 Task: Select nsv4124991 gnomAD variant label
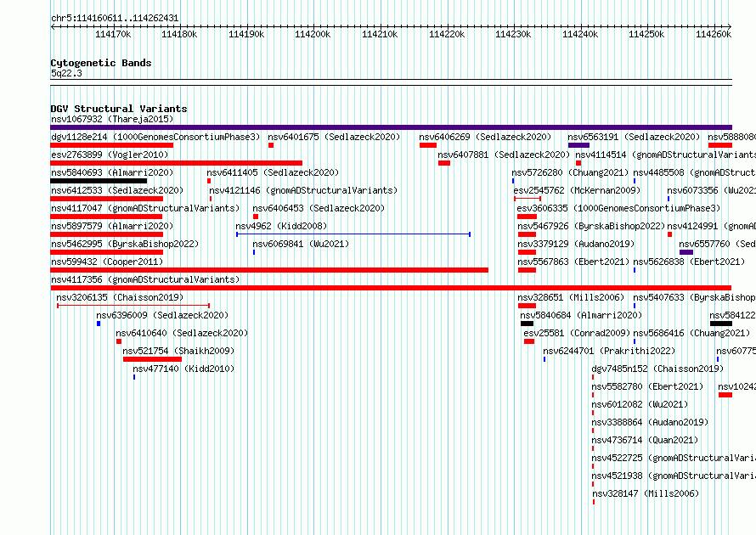pyautogui.click(x=712, y=226)
